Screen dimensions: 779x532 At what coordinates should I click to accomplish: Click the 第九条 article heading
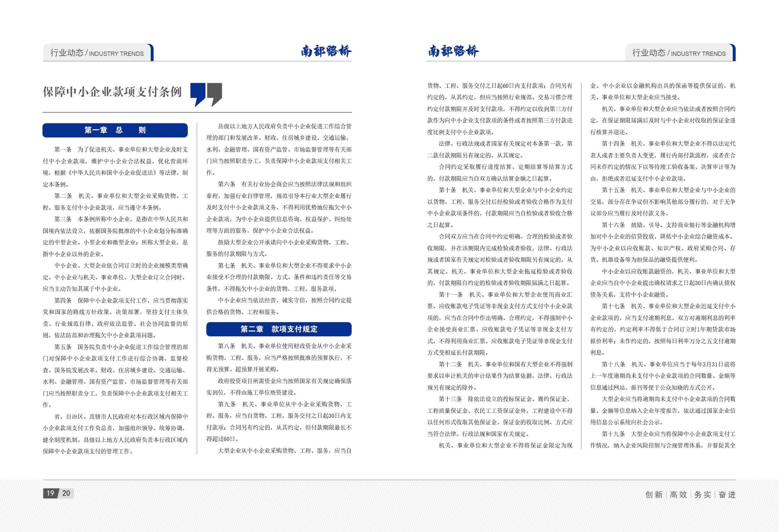[x=227, y=404]
